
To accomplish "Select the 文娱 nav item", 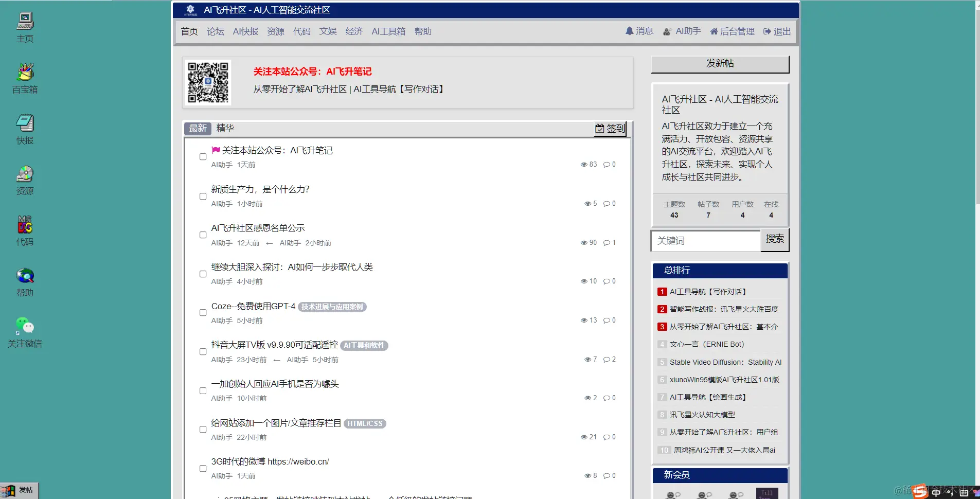I will [328, 31].
